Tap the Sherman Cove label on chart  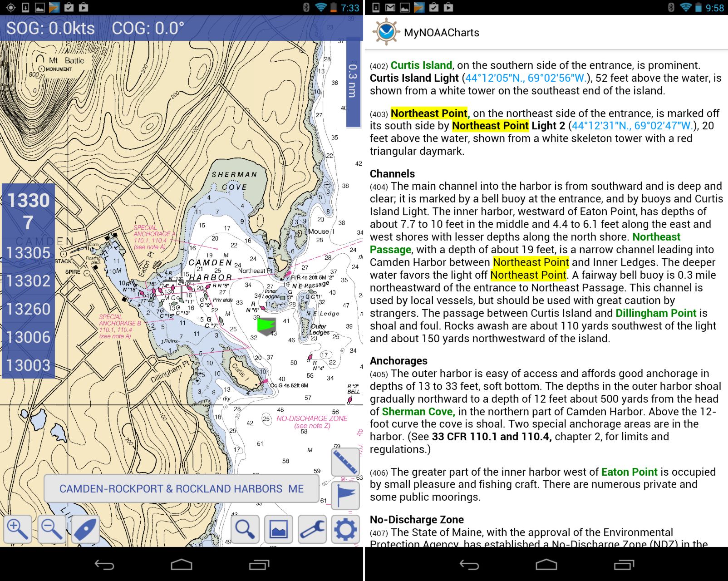tap(234, 180)
